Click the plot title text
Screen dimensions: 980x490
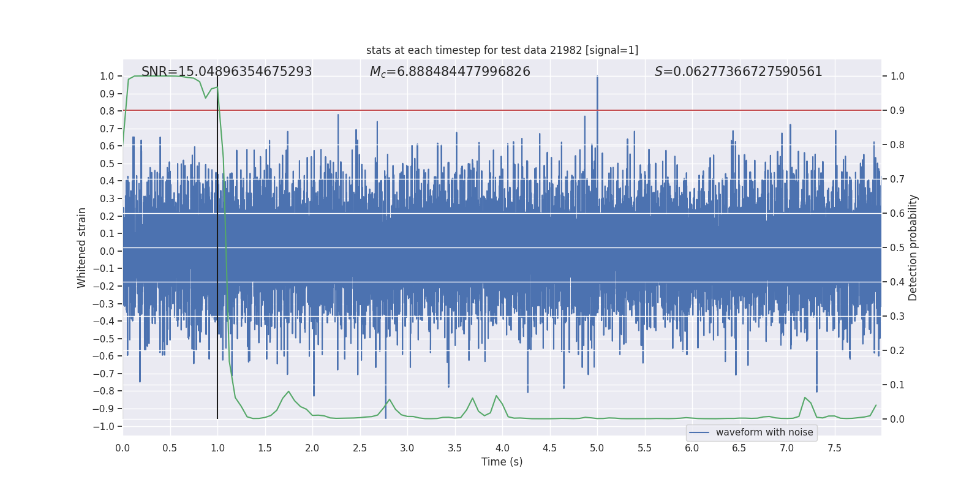(502, 50)
